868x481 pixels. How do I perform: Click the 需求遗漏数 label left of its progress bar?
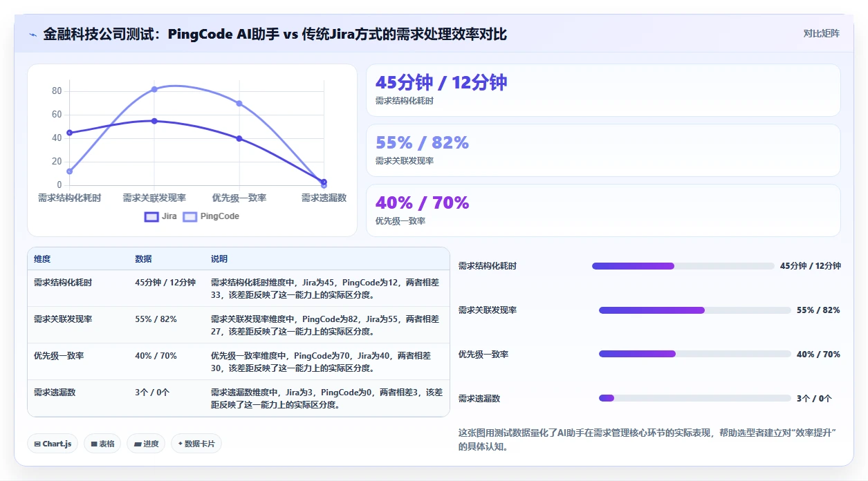point(479,399)
